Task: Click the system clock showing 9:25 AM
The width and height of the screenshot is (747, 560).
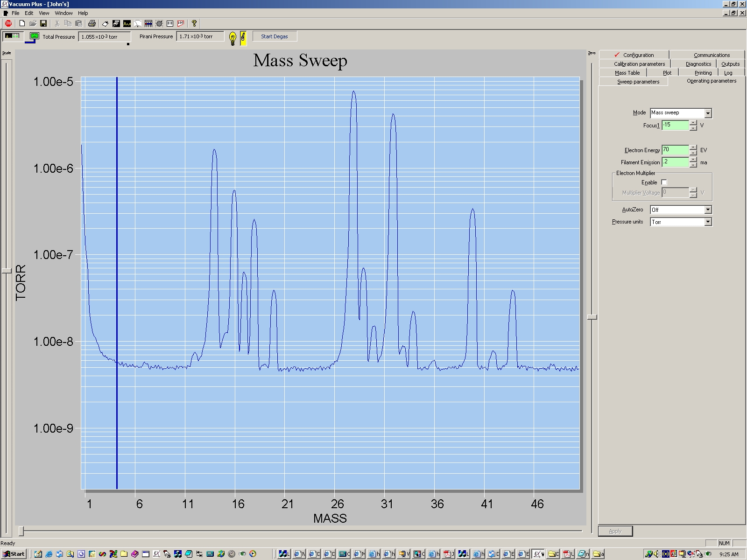Action: pyautogui.click(x=729, y=554)
